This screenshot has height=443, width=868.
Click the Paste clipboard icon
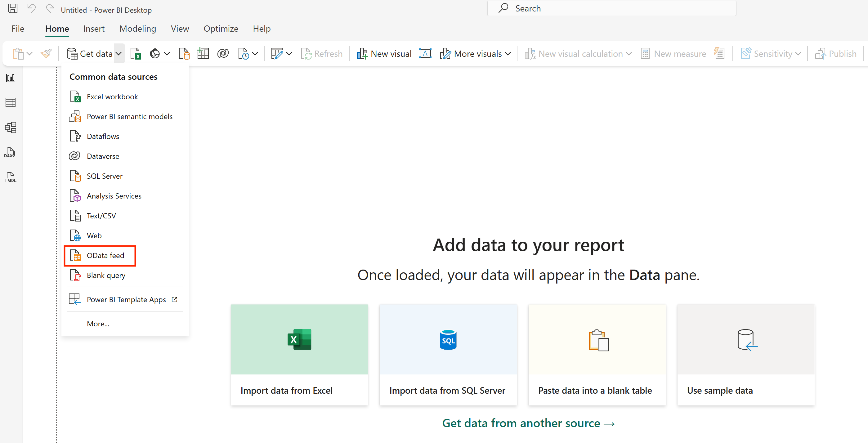point(18,54)
